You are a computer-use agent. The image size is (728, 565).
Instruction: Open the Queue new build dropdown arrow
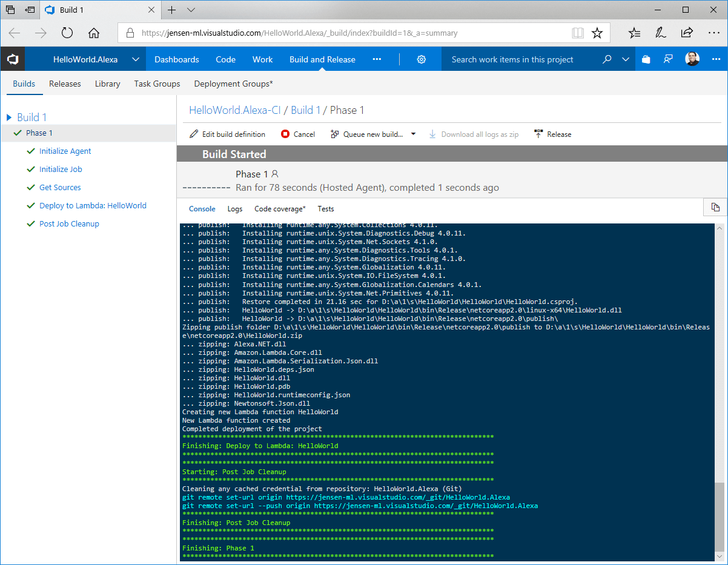[x=414, y=134]
